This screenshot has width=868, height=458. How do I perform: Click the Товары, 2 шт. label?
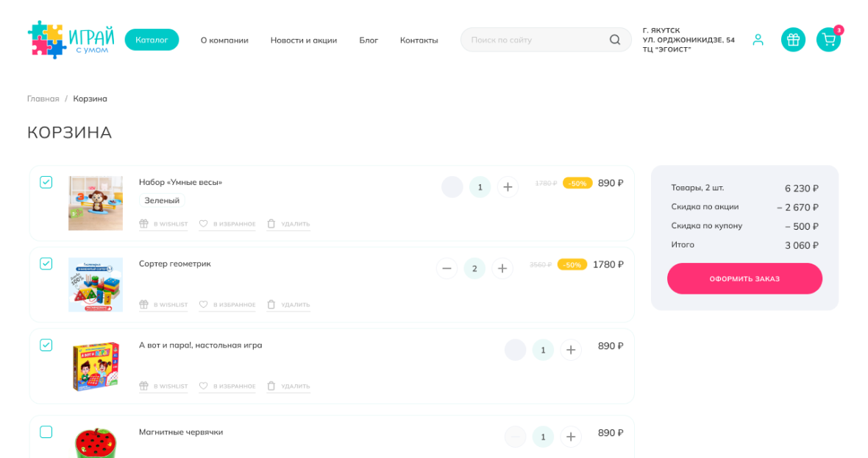(x=697, y=188)
